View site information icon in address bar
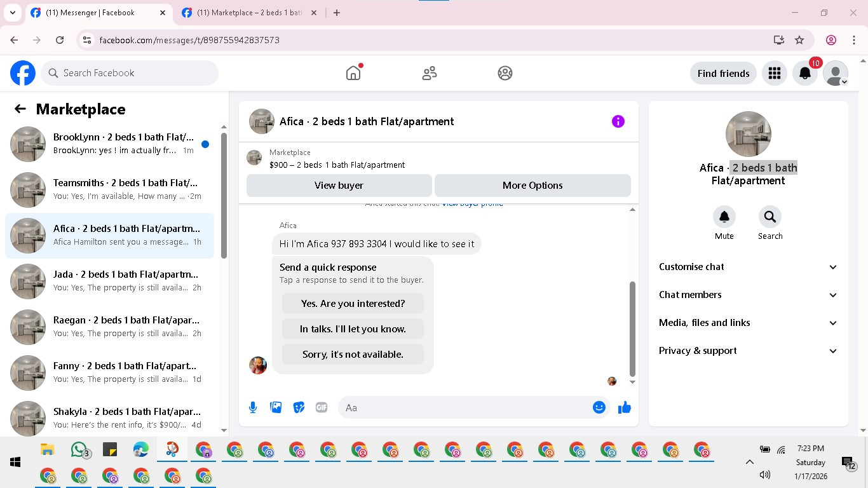868x488 pixels. coord(88,40)
